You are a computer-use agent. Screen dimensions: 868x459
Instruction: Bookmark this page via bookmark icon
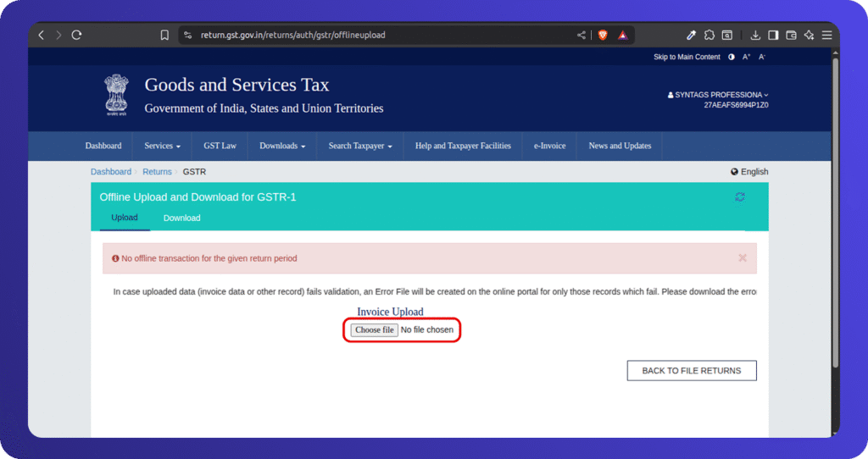(x=164, y=35)
